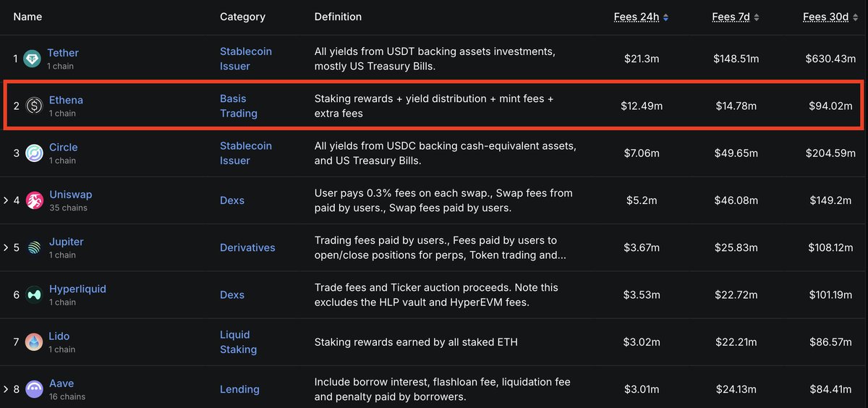The width and height of the screenshot is (868, 408).
Task: Open the Hyperliquid protocol link
Action: point(77,289)
